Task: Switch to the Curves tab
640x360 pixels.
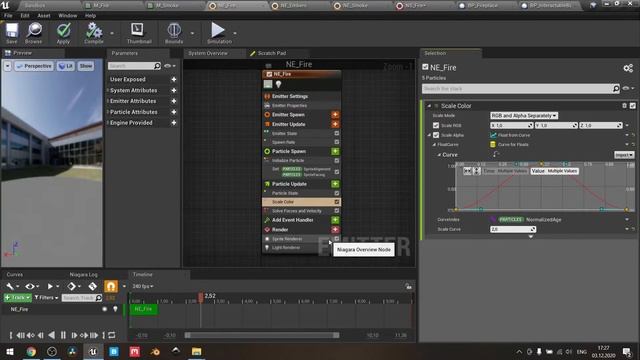Action: pyautogui.click(x=15, y=275)
